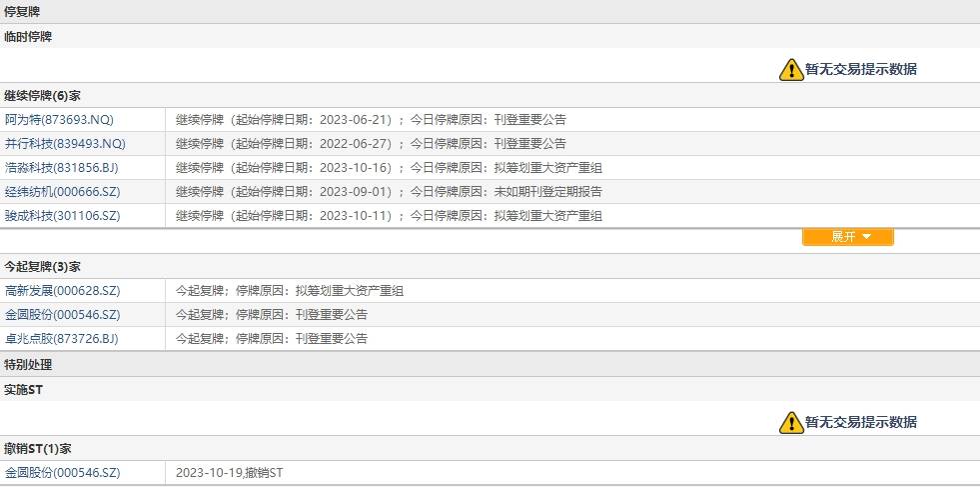Select the 撤销ST(1)家 header
Viewport: 980px width, 487px height.
[38, 449]
